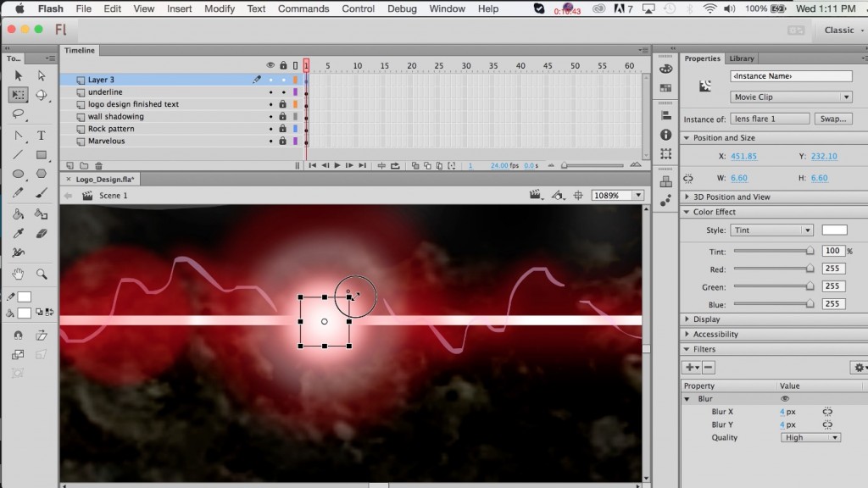Open the Blur Quality dropdown set to High
The height and width of the screenshot is (488, 868).
[810, 437]
